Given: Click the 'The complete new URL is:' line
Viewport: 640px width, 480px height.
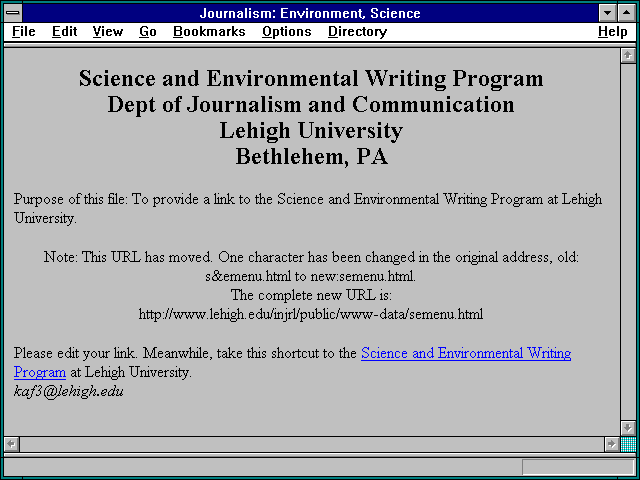Looking at the screenshot, I should tap(311, 295).
